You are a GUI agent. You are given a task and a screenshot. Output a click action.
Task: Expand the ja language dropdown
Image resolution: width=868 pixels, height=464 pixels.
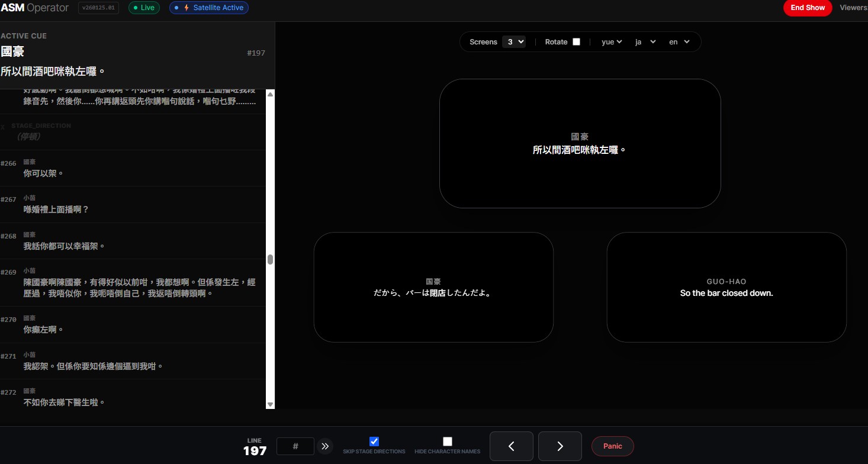pos(645,42)
